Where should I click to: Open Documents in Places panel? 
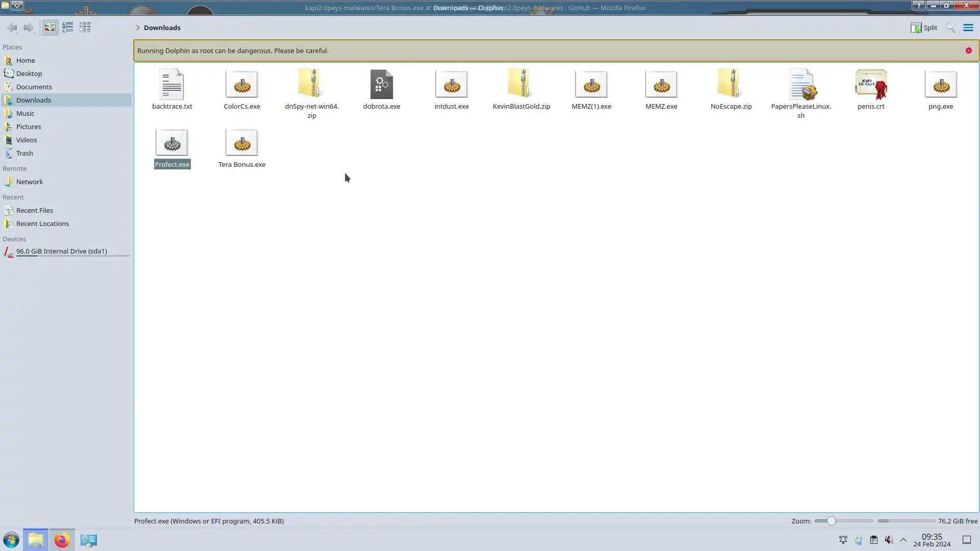click(34, 87)
